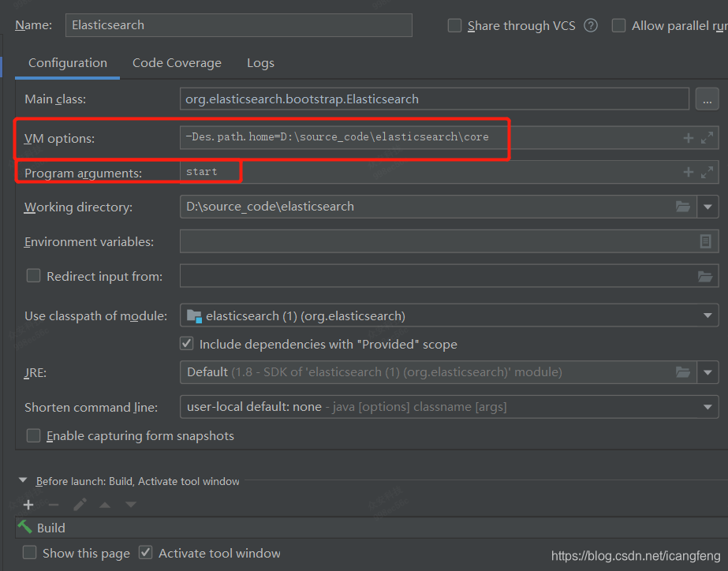Open Use classpath of module dropdown
Image resolution: width=728 pixels, height=571 pixels.
[x=707, y=315]
